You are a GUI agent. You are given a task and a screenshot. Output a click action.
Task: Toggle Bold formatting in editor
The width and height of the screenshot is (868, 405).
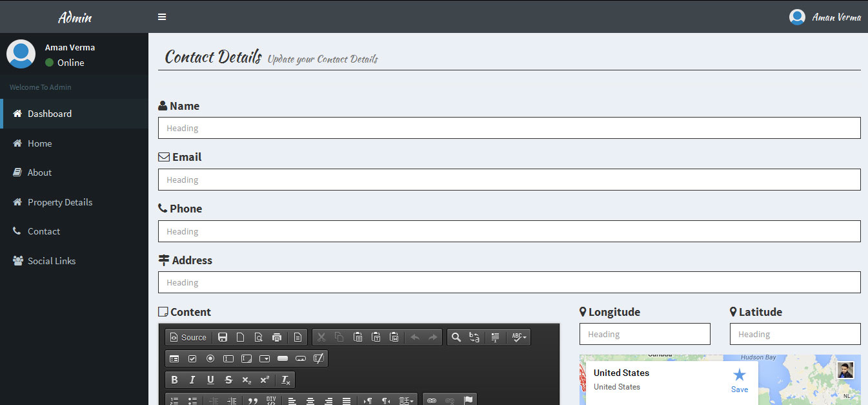(174, 380)
